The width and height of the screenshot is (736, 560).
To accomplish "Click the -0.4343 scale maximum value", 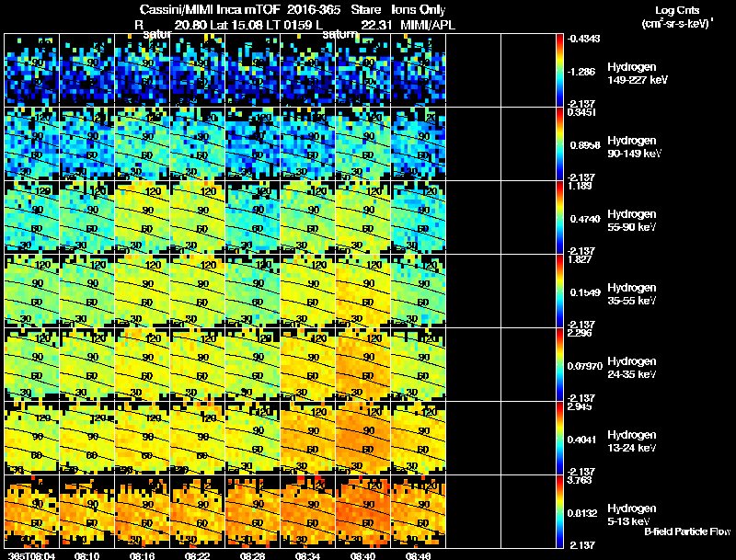I will click(x=583, y=39).
